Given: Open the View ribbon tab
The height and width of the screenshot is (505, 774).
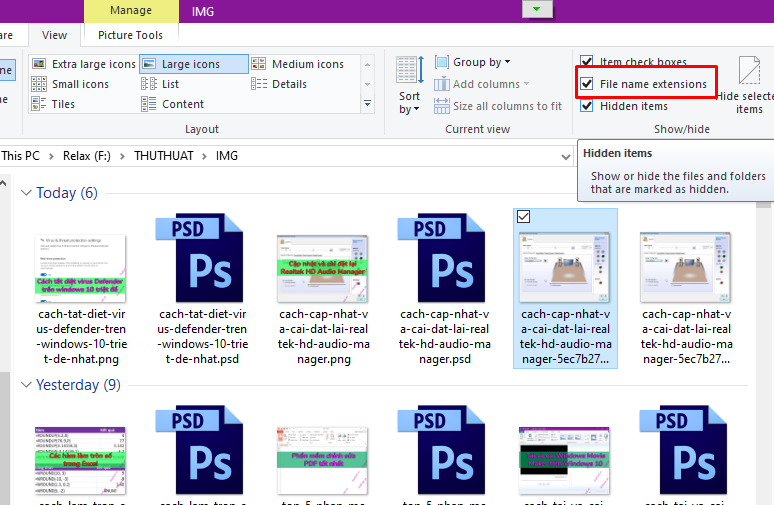Looking at the screenshot, I should [x=54, y=35].
